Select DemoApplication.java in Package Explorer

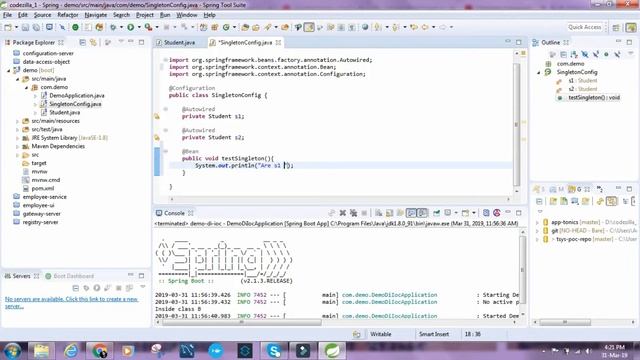(x=77, y=96)
